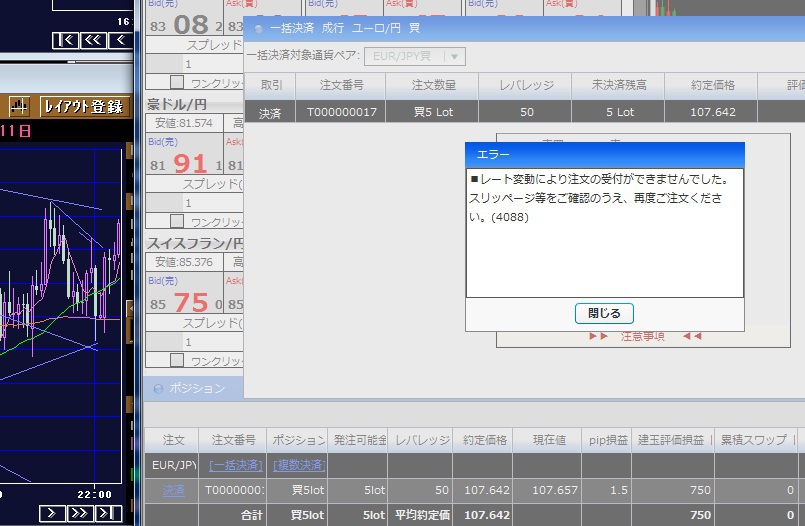
Task: Click the 豪ドル/円 Bid price 91
Action: point(190,164)
